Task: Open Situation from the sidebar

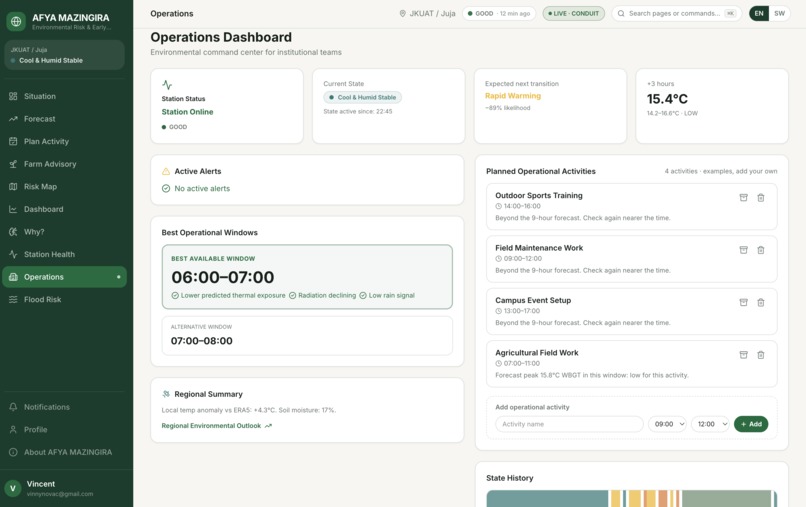Action: point(65,96)
